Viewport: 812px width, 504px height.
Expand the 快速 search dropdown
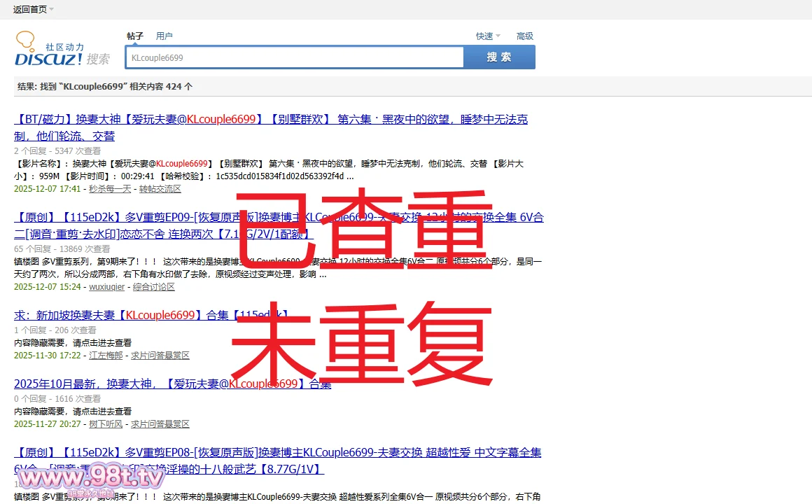(487, 36)
